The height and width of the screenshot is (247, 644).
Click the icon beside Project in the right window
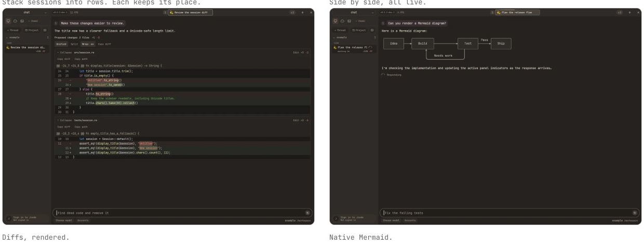tap(372, 30)
